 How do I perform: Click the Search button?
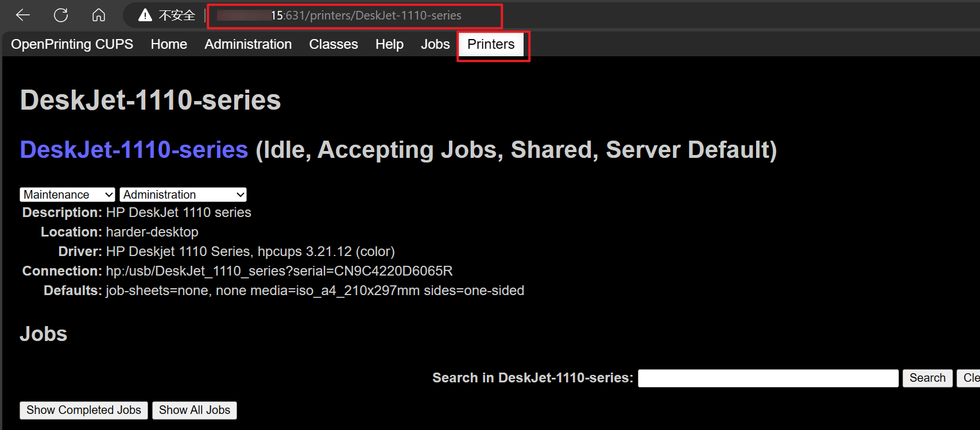point(927,378)
